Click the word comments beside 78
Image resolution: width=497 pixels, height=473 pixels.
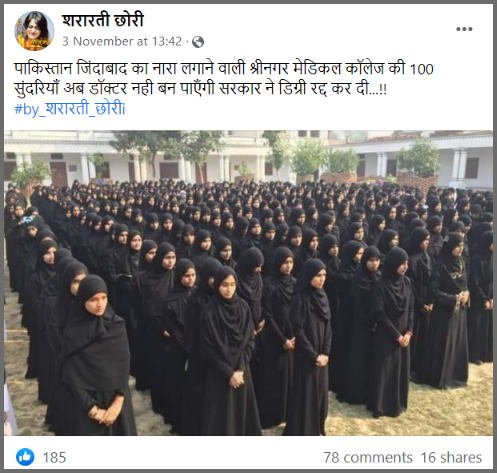378,457
